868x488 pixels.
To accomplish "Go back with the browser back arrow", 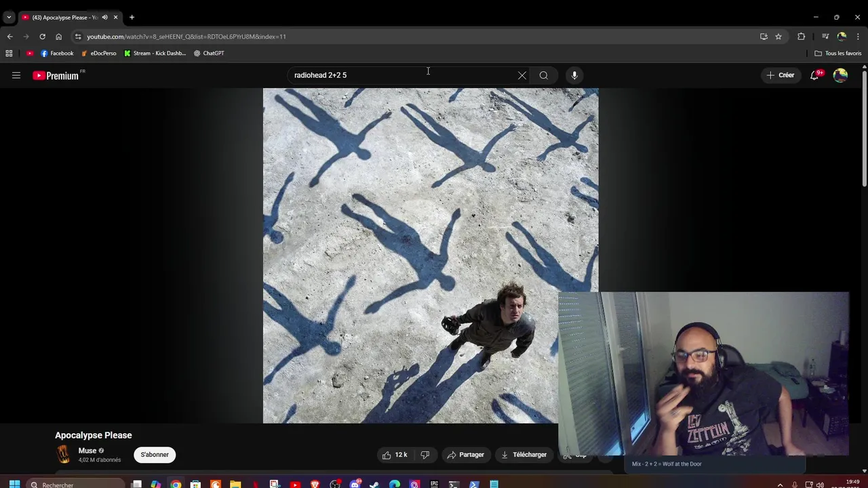I will point(9,37).
